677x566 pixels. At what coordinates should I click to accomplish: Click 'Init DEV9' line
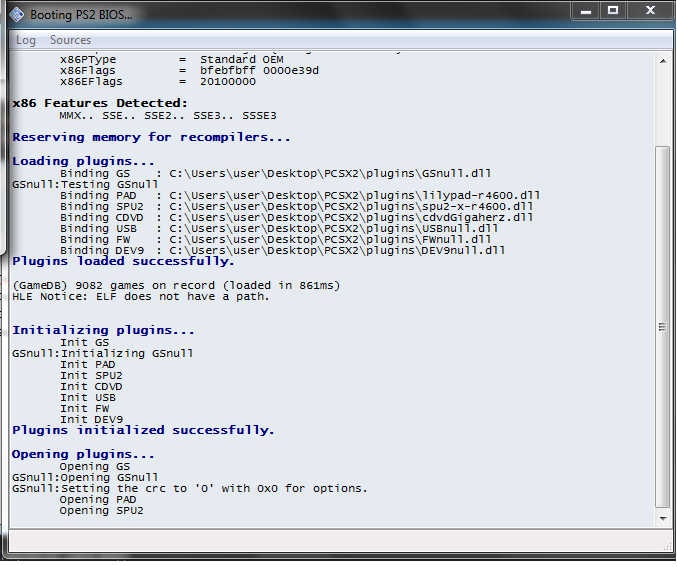click(92, 420)
